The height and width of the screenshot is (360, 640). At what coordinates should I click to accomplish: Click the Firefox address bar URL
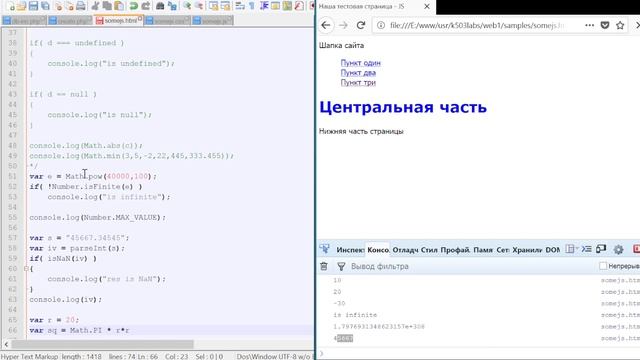tap(477, 25)
